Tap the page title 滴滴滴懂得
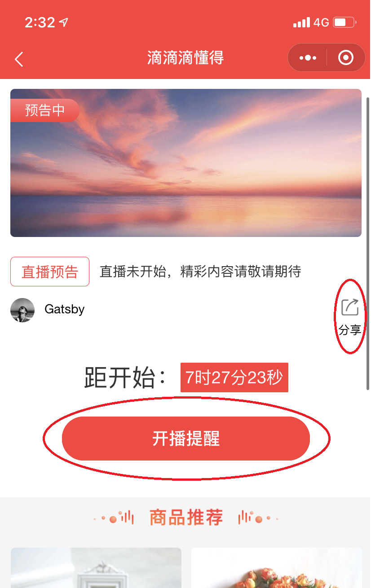 (185, 58)
